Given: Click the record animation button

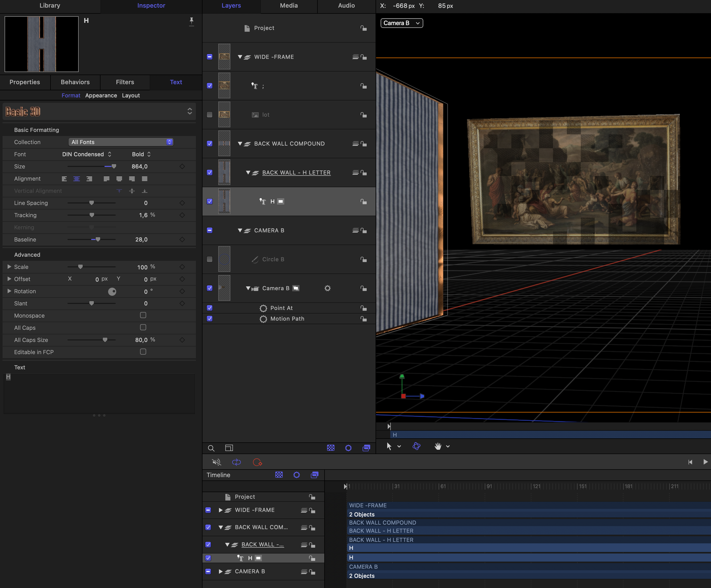Looking at the screenshot, I should click(257, 462).
